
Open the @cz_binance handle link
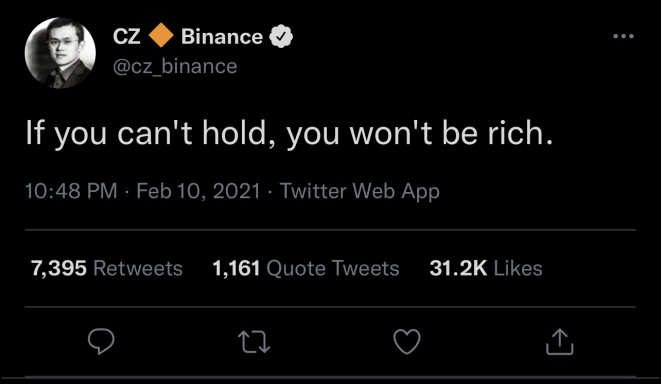coord(175,66)
